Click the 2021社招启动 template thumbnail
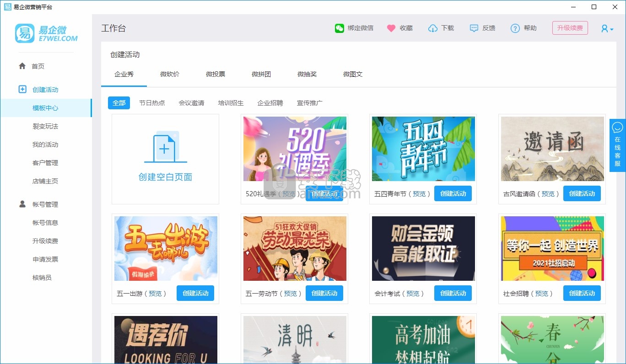The height and width of the screenshot is (364, 626). (x=552, y=248)
